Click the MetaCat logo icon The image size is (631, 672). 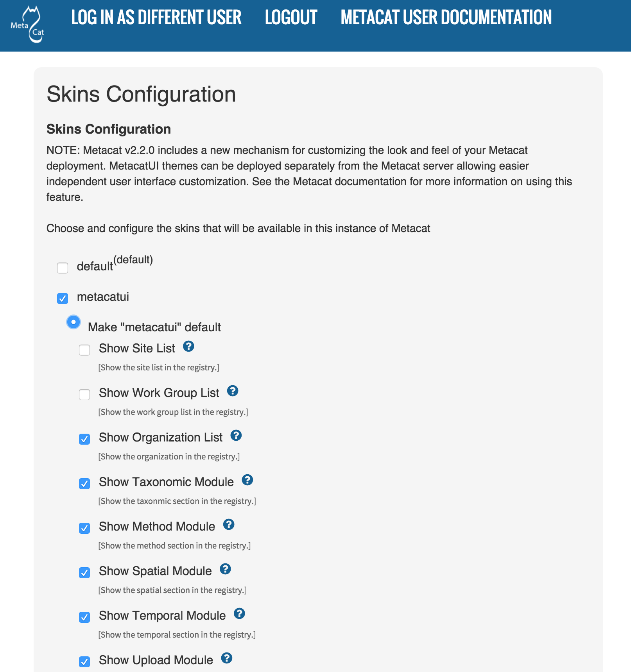[28, 25]
